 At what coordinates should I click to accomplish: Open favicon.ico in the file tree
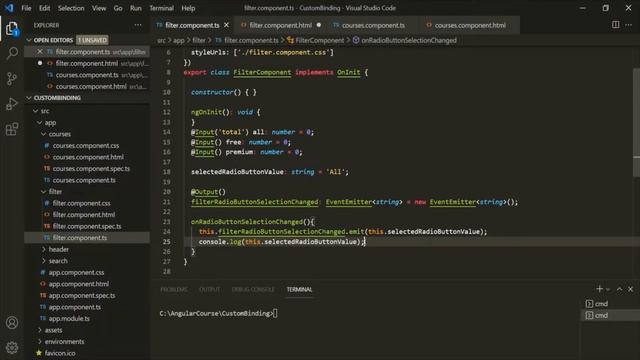(60, 353)
